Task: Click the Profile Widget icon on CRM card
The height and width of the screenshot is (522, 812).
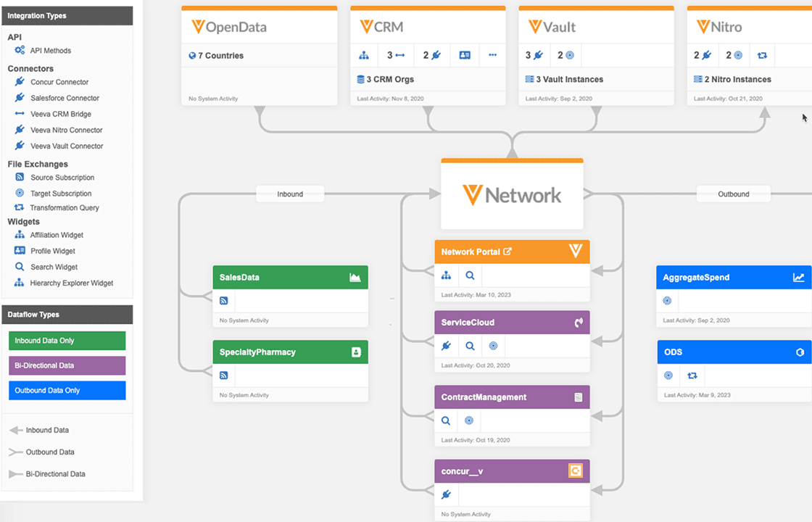Action: 465,55
